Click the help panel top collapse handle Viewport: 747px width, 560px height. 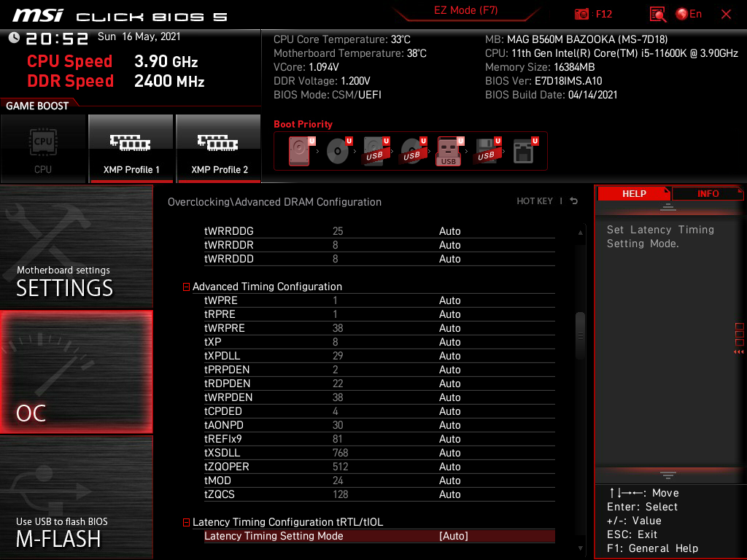668,206
